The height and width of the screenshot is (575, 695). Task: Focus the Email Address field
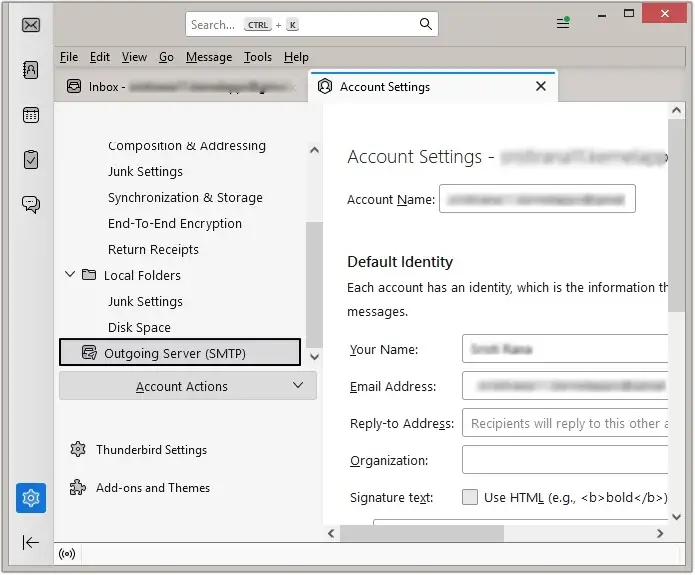(565, 386)
